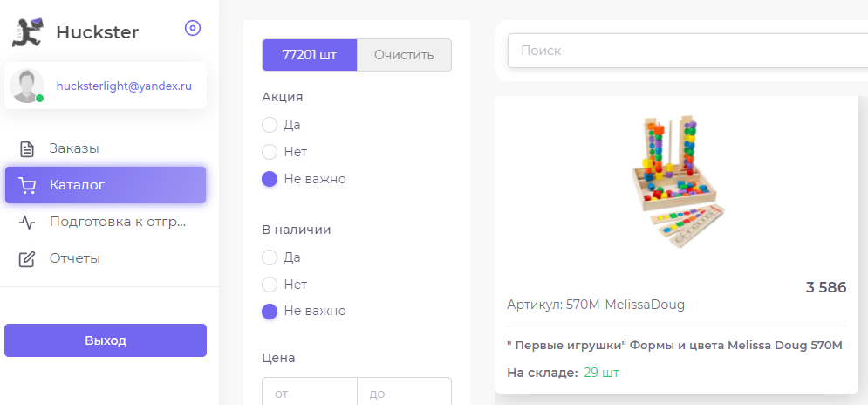Click the user avatar picture
The width and height of the screenshot is (868, 405).
click(x=26, y=86)
